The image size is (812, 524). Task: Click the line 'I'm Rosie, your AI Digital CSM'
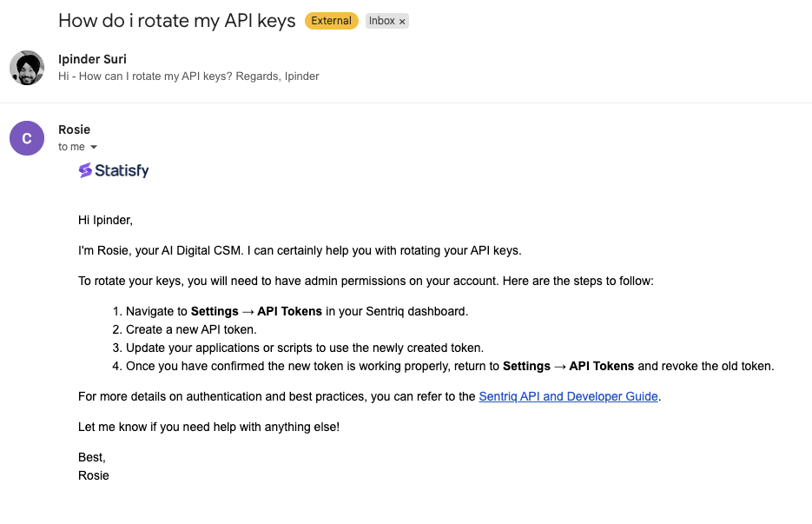(300, 251)
